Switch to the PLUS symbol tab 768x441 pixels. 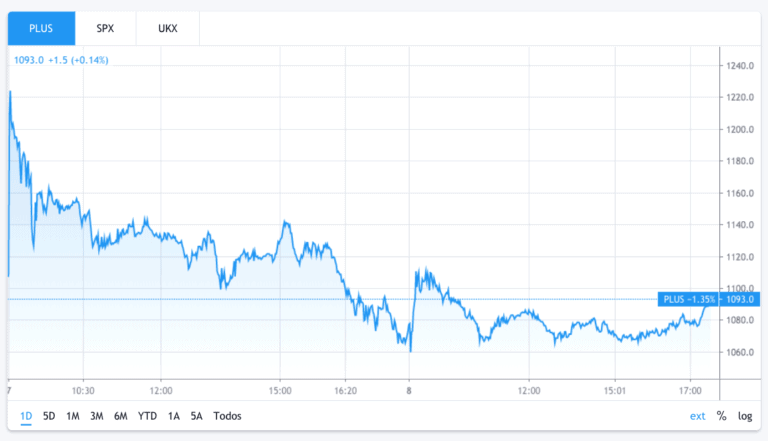point(41,28)
